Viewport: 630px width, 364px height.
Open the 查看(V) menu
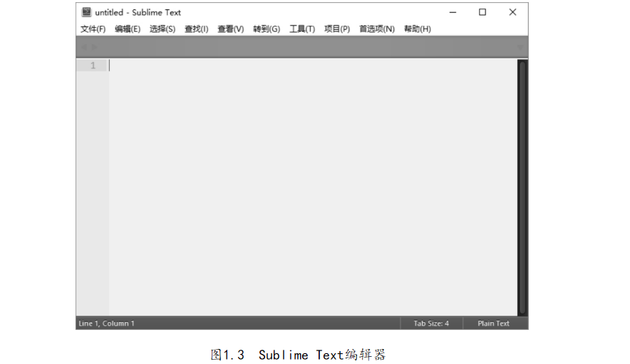tap(230, 29)
